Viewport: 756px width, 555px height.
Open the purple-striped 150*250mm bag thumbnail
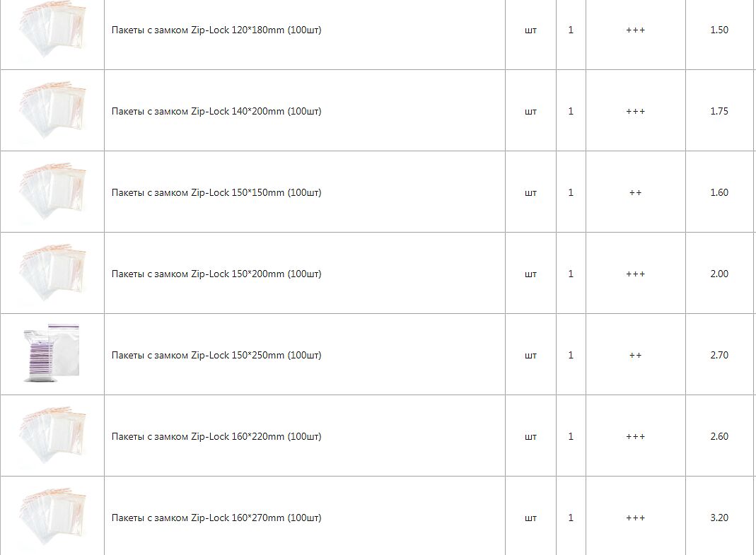pos(52,354)
